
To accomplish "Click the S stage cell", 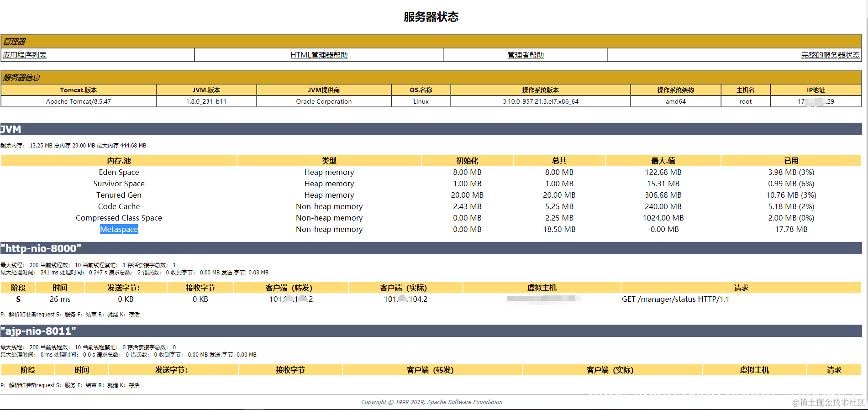I will tap(18, 299).
